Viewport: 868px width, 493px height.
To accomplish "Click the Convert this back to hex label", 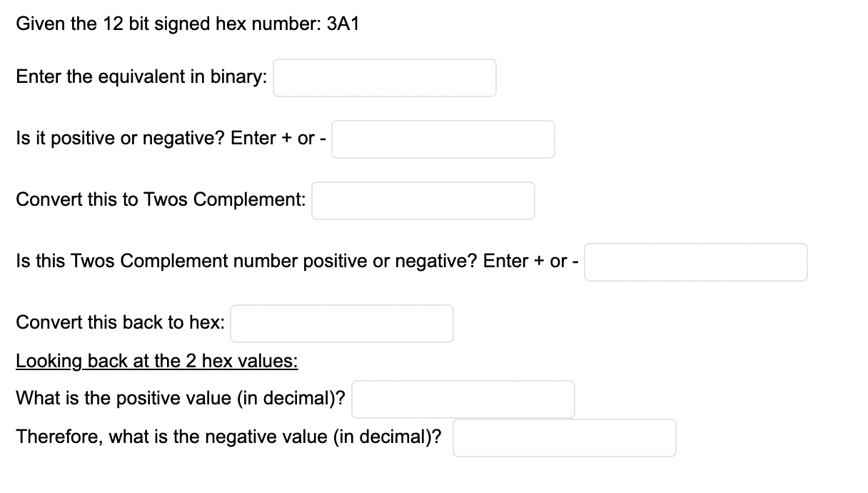I will click(x=120, y=323).
